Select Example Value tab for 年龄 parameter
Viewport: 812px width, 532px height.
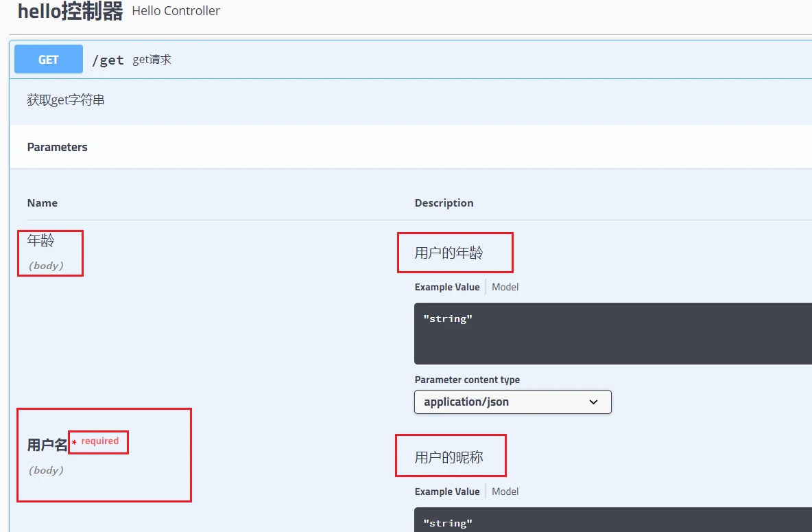(447, 287)
